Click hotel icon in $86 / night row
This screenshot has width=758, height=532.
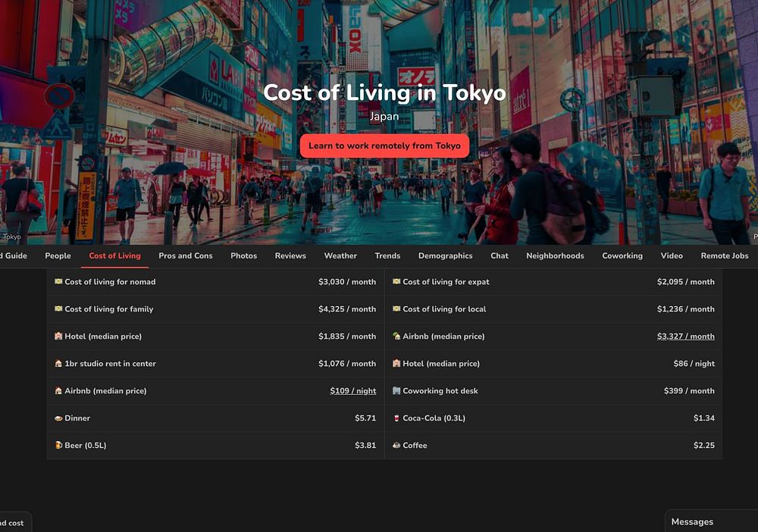coord(396,363)
